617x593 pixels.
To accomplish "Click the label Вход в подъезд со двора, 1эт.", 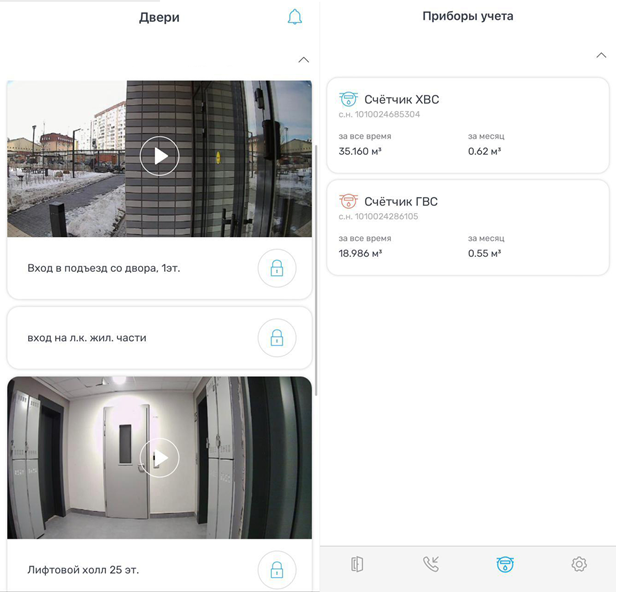I will tap(103, 268).
